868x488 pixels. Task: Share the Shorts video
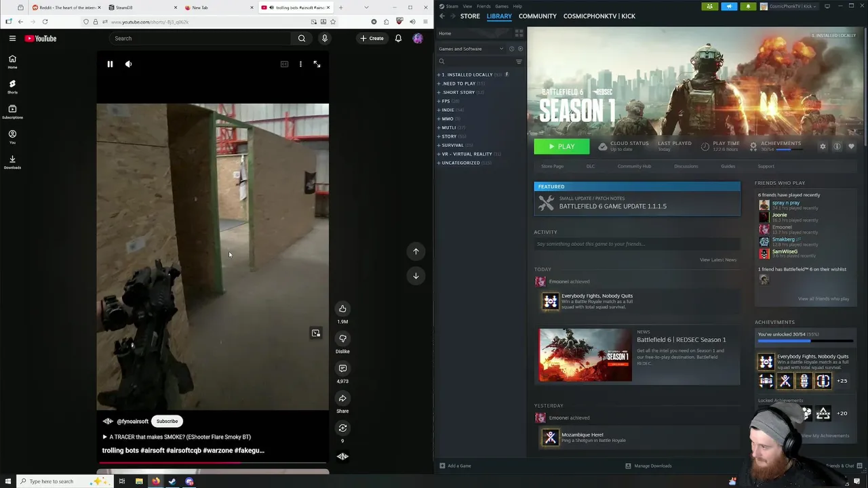click(x=342, y=399)
